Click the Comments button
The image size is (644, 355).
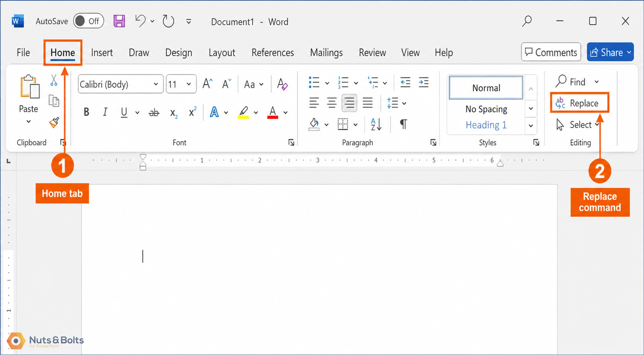(551, 52)
